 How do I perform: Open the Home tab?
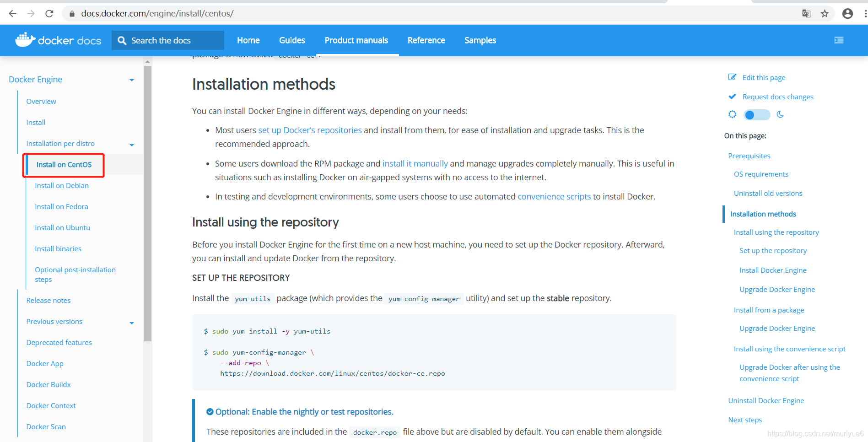point(248,40)
